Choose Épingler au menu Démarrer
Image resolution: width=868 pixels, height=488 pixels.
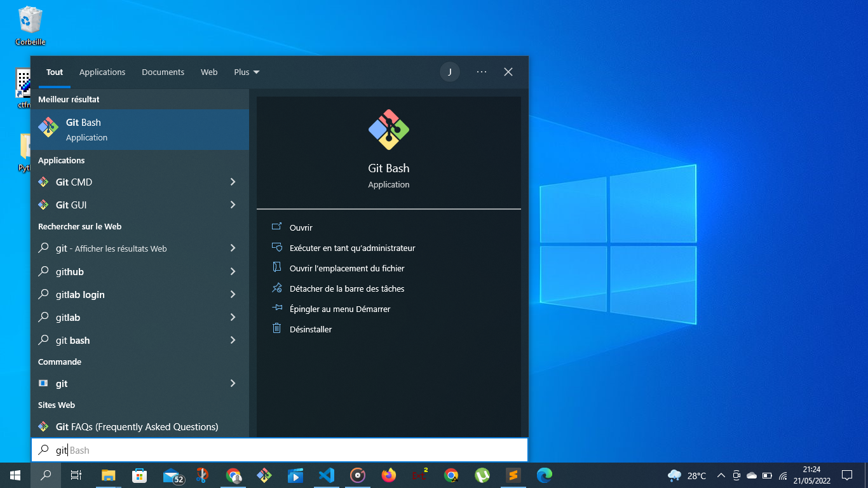(340, 309)
